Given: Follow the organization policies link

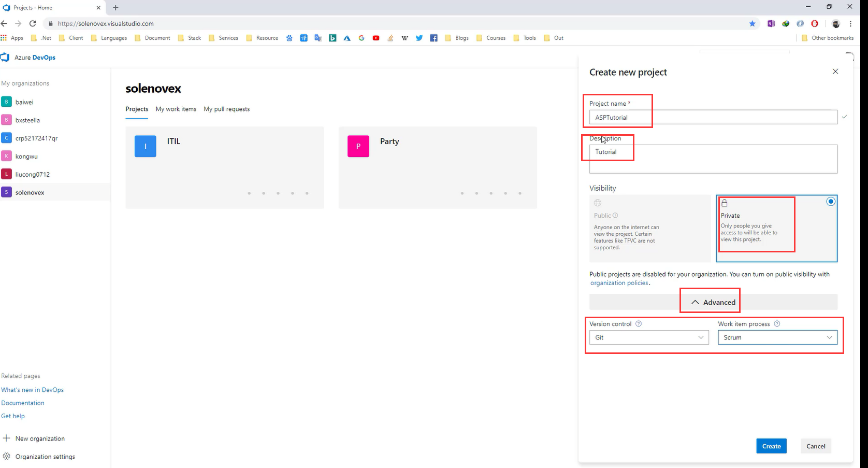Looking at the screenshot, I should click(x=619, y=283).
